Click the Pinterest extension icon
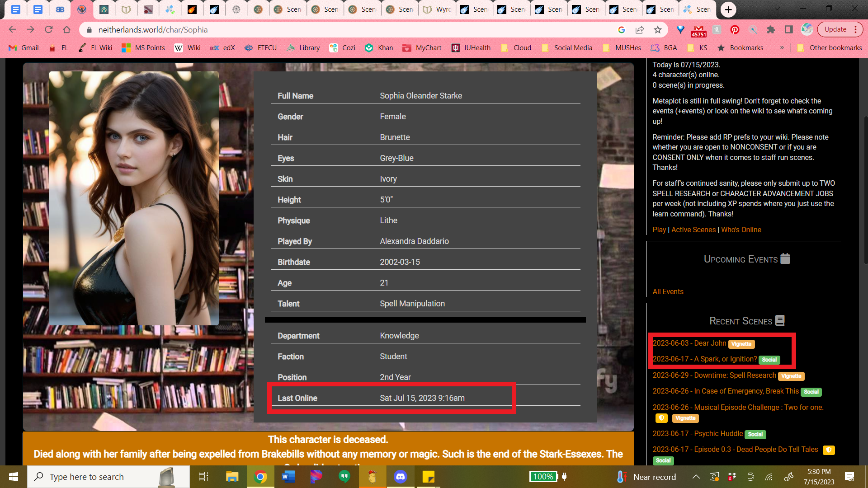The image size is (868, 488). pos(735,30)
